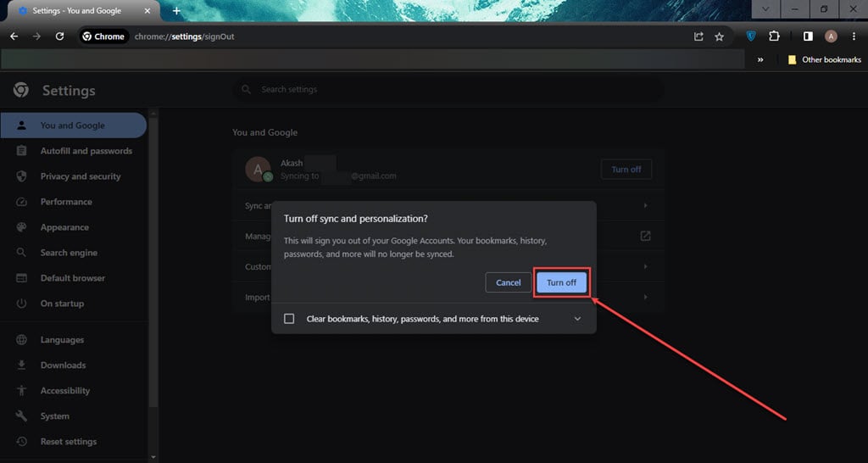Click the person icon for You and Google
Viewport: 868px width, 463px height.
click(21, 126)
